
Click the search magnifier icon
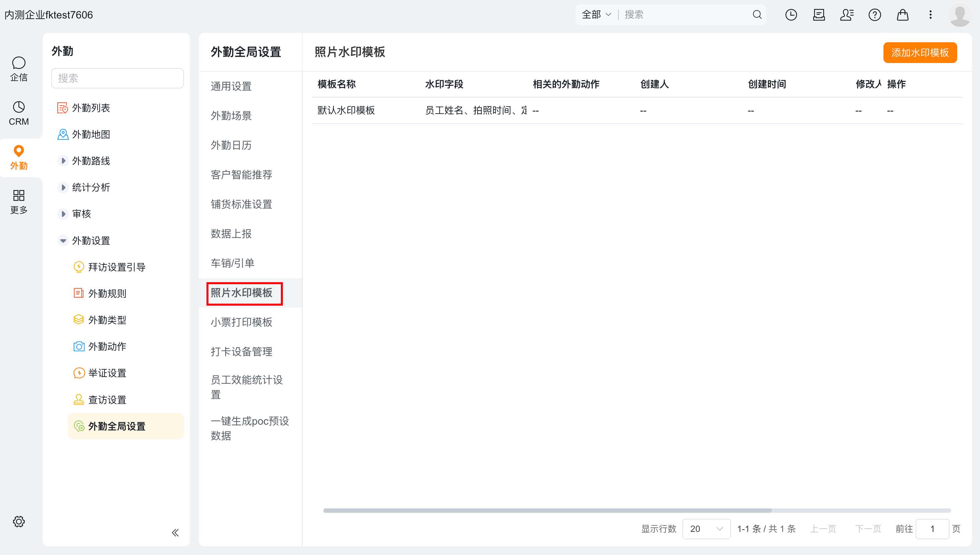757,14
